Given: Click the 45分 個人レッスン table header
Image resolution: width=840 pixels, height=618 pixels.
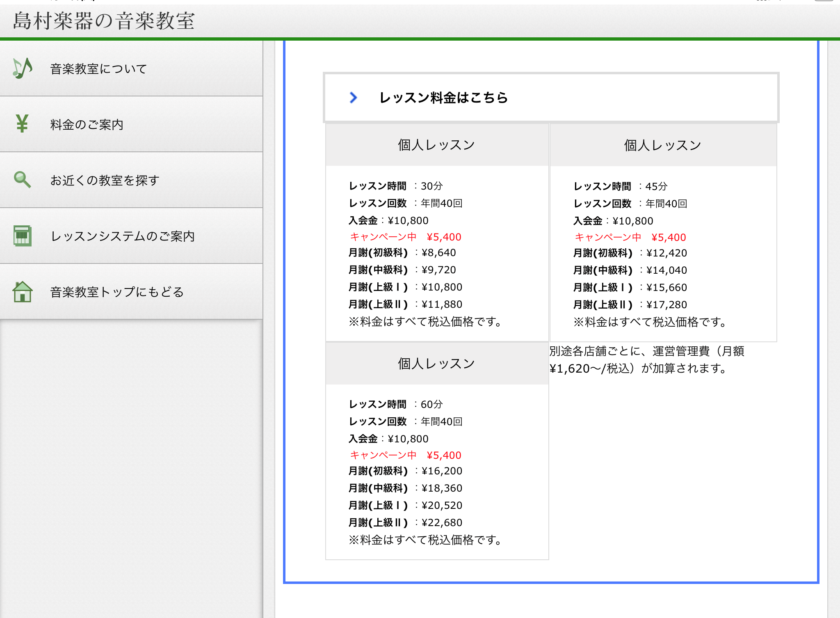Looking at the screenshot, I should (662, 145).
